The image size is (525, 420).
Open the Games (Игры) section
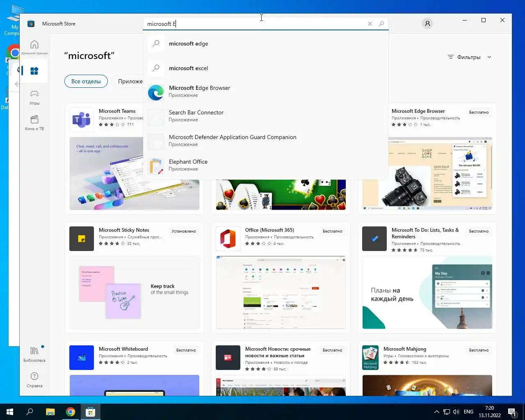point(34,98)
